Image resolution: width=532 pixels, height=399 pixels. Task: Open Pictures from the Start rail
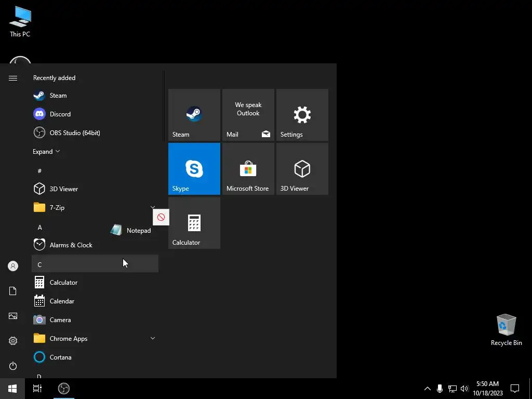[x=13, y=316]
